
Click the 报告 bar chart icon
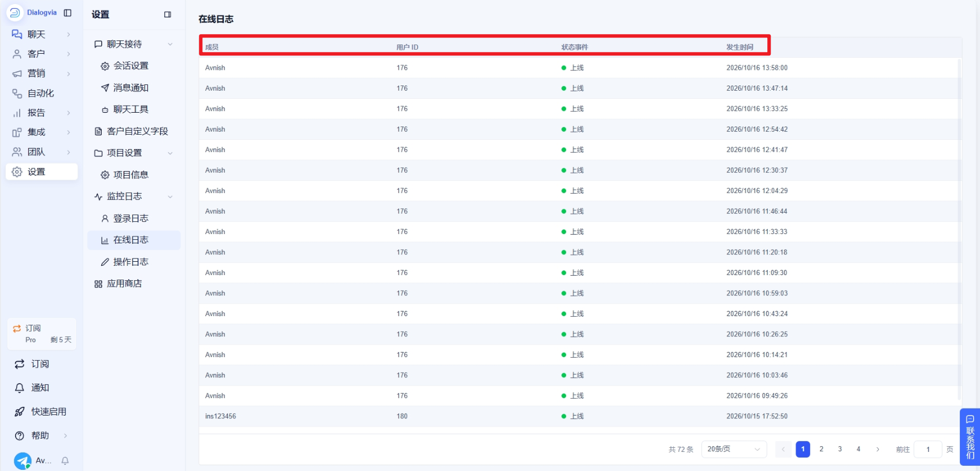(x=17, y=113)
